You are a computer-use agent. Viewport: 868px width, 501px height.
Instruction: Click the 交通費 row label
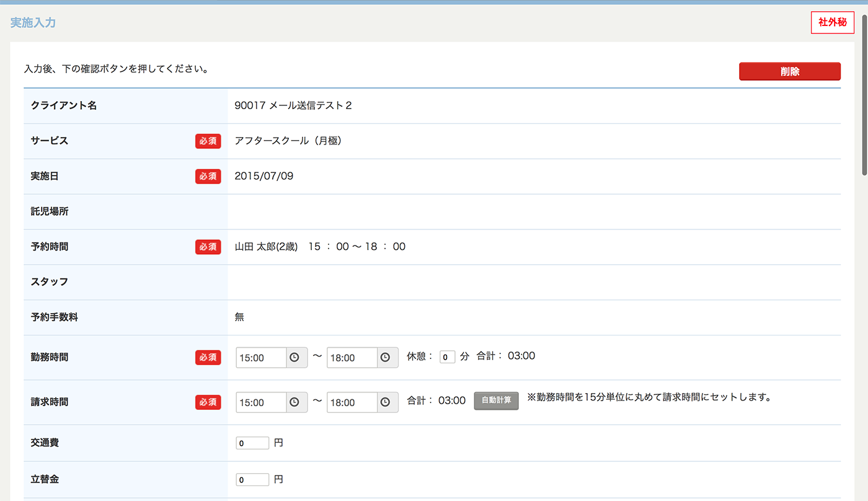45,443
